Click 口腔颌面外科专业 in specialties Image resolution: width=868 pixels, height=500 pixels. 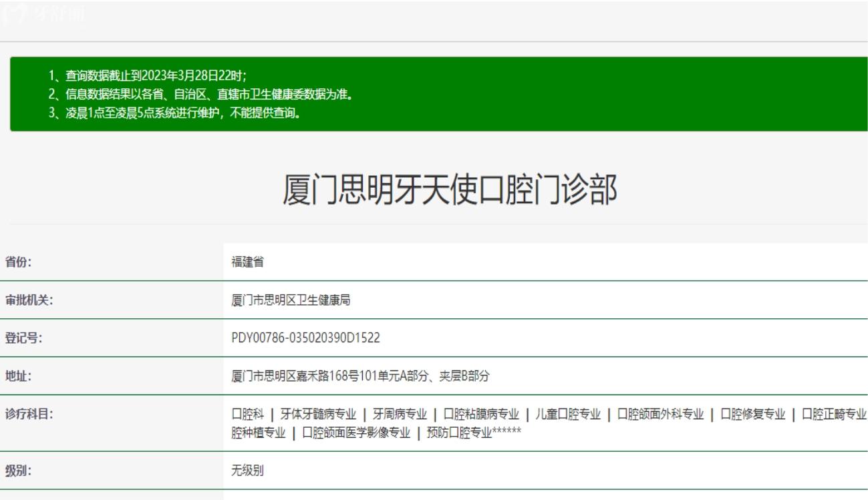click(660, 414)
